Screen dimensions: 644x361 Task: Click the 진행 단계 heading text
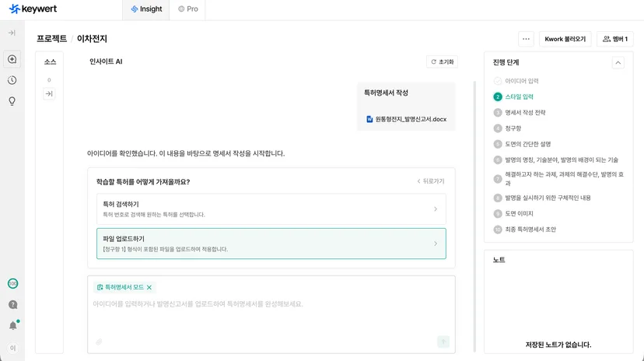tap(506, 62)
